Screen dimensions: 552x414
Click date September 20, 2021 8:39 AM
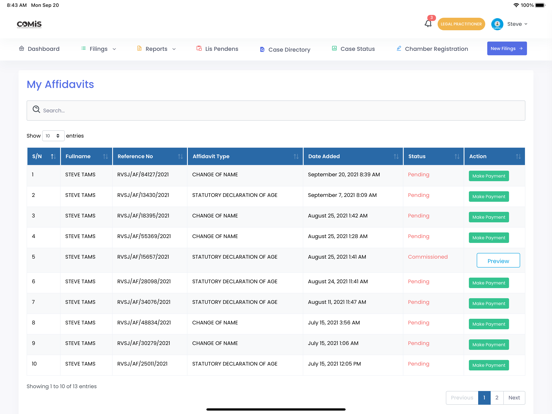click(344, 174)
